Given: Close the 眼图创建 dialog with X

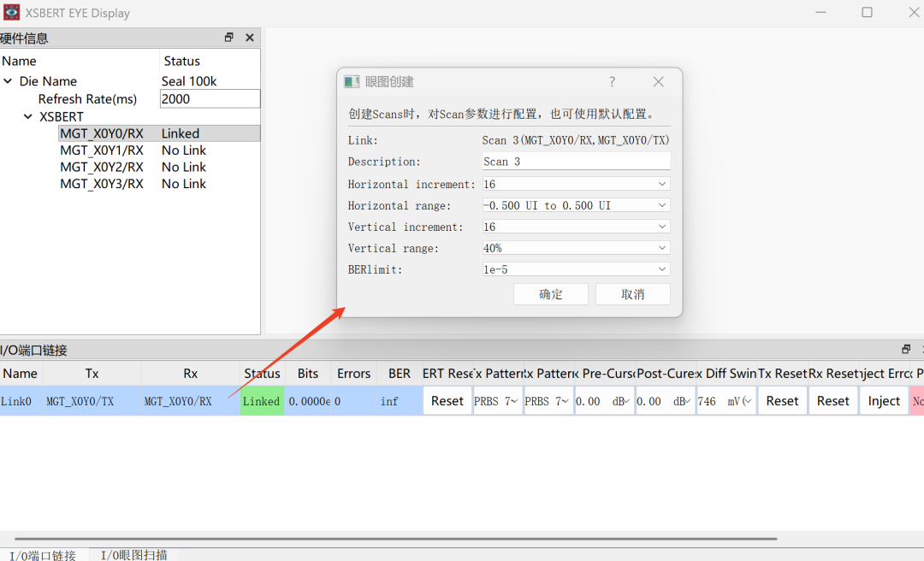Looking at the screenshot, I should [658, 82].
